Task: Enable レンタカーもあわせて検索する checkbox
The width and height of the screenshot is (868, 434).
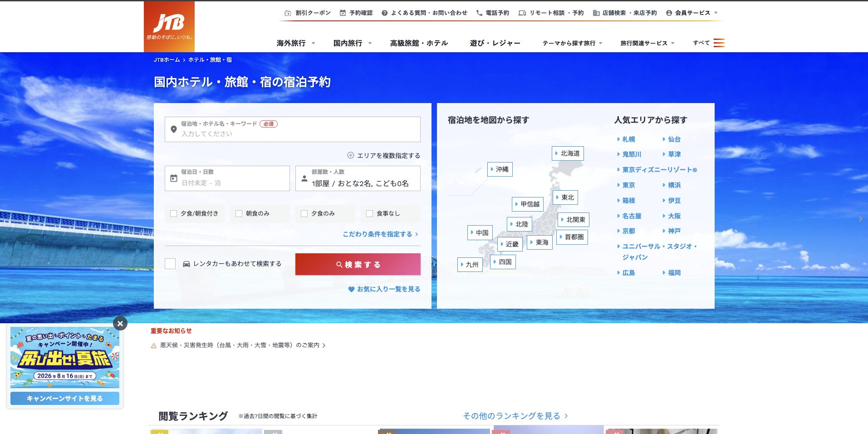Action: pos(170,264)
